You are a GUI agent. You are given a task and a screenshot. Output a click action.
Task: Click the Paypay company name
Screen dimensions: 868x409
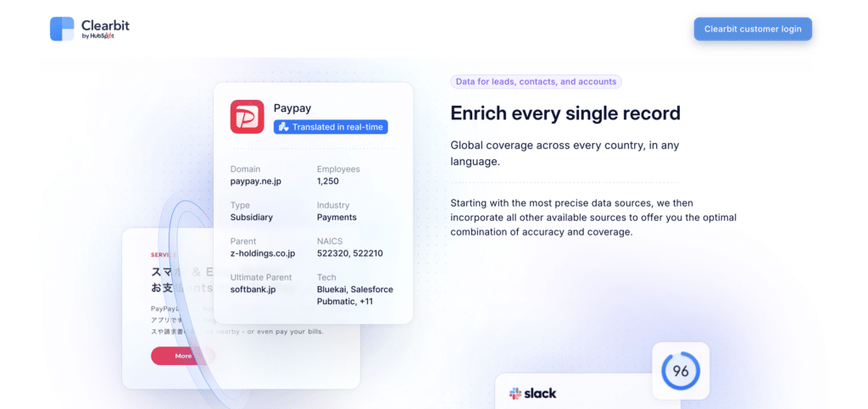pyautogui.click(x=292, y=108)
